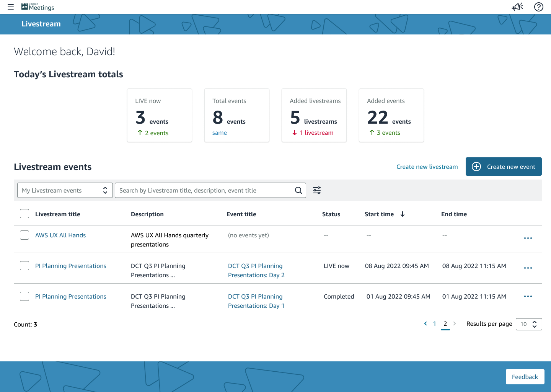Viewport: 551px width, 392px height.
Task: Open actions menu for AWS UX All Hands row
Action: tap(528, 238)
